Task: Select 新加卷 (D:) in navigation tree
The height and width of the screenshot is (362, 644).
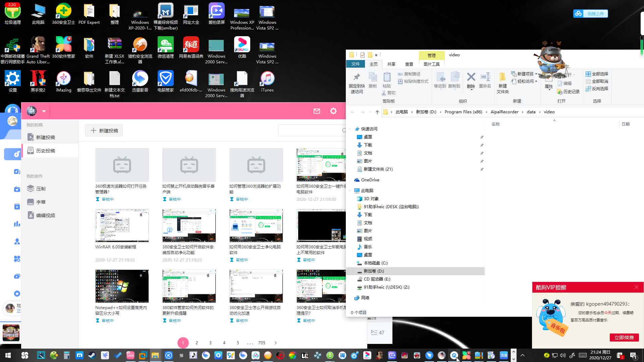Action: coord(374,271)
